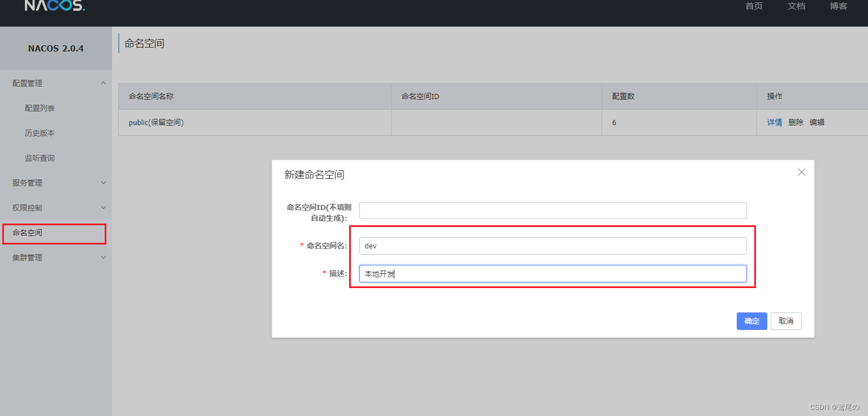The image size is (868, 416).
Task: Collapse the 配置管理 sidebar section
Action: [x=56, y=83]
